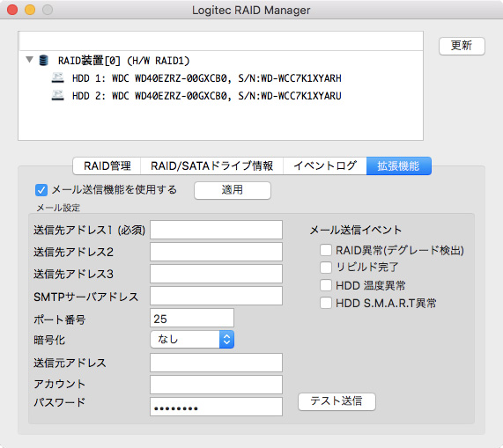Uncheck メール送信機能を使用する checkbox
503x448 pixels.
click(41, 190)
